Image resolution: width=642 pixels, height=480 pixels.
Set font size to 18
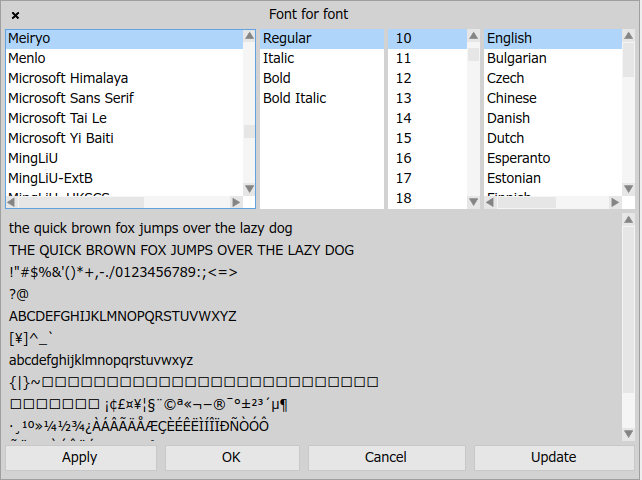coord(427,199)
